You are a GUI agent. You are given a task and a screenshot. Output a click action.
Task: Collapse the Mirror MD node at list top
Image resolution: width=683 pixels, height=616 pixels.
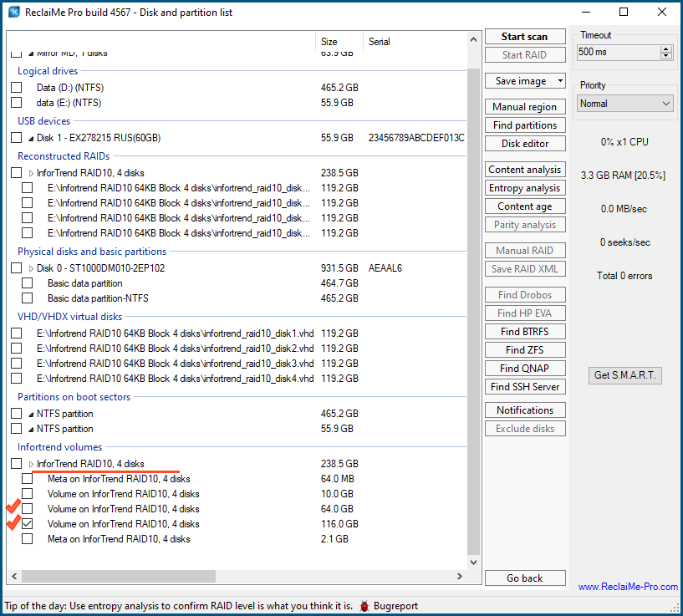click(x=31, y=53)
